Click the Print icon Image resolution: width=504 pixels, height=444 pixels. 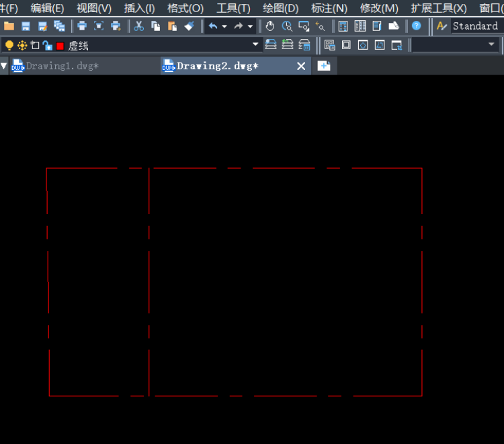82,26
